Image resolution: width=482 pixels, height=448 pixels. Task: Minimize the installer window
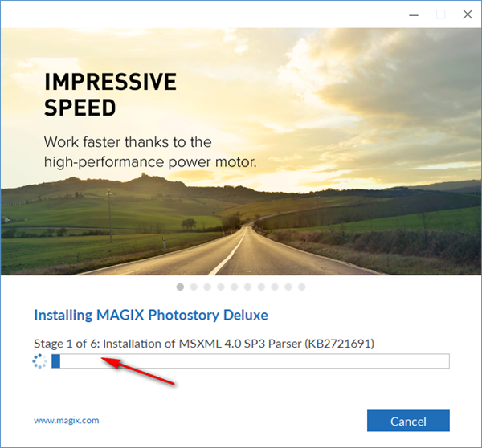[x=414, y=14]
